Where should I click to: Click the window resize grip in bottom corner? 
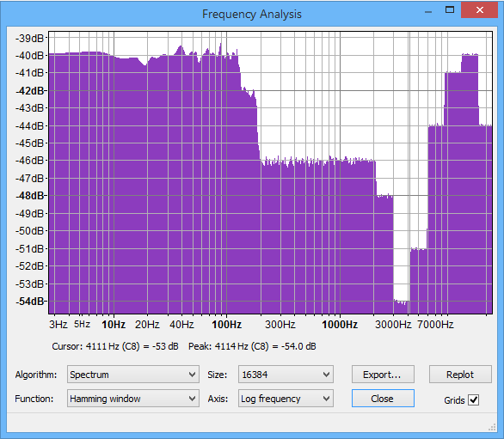[492, 427]
